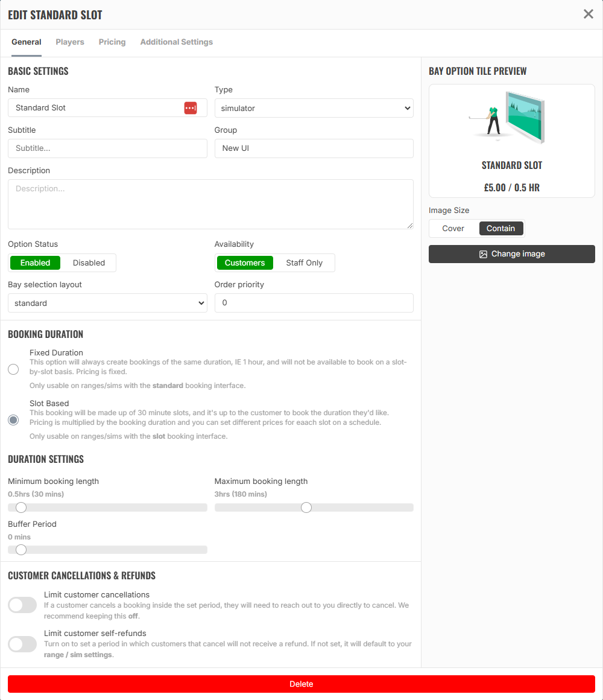Click the red Delete button
This screenshot has width=603, height=700.
point(301,684)
